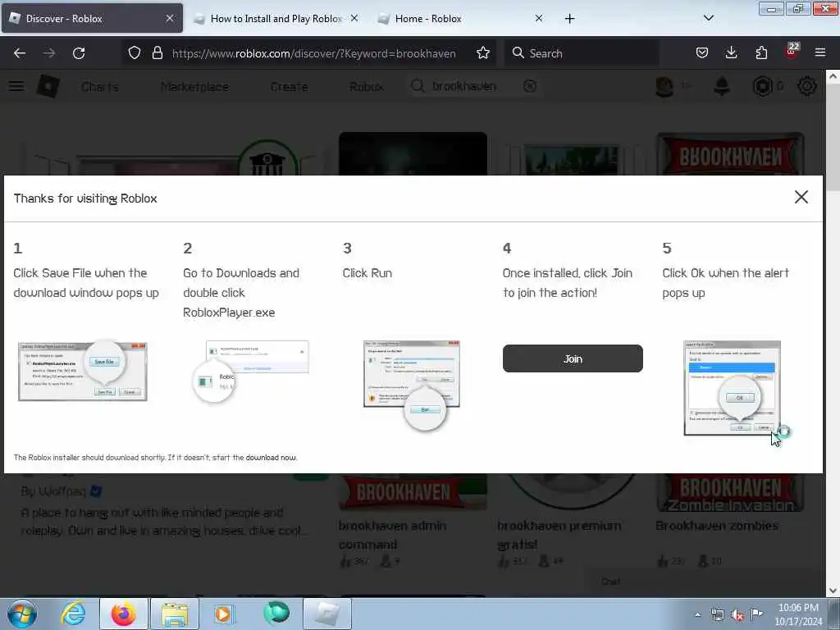Click the dark Join button
Screen dimensions: 840x630
pos(572,358)
